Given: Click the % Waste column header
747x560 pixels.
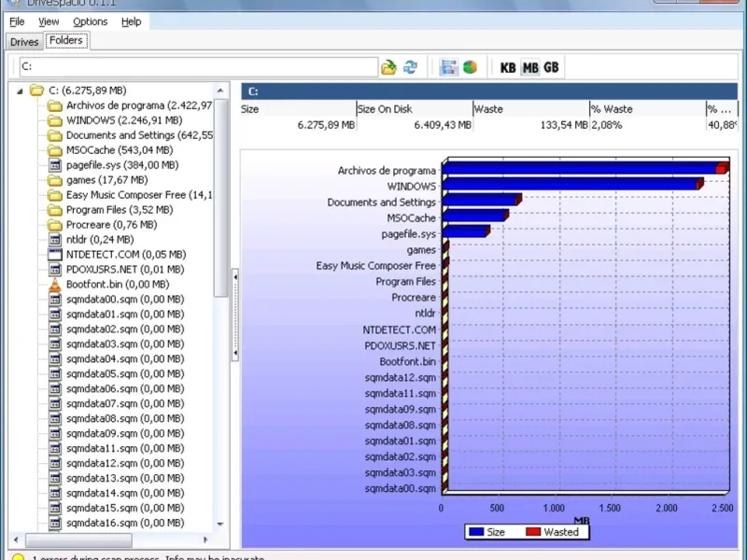Looking at the screenshot, I should click(646, 109).
